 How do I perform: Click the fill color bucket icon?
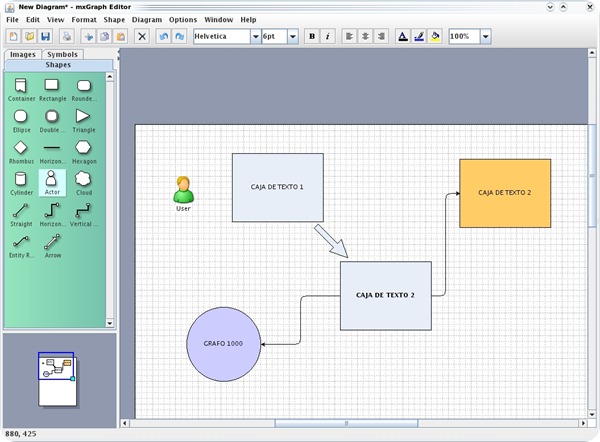(435, 36)
